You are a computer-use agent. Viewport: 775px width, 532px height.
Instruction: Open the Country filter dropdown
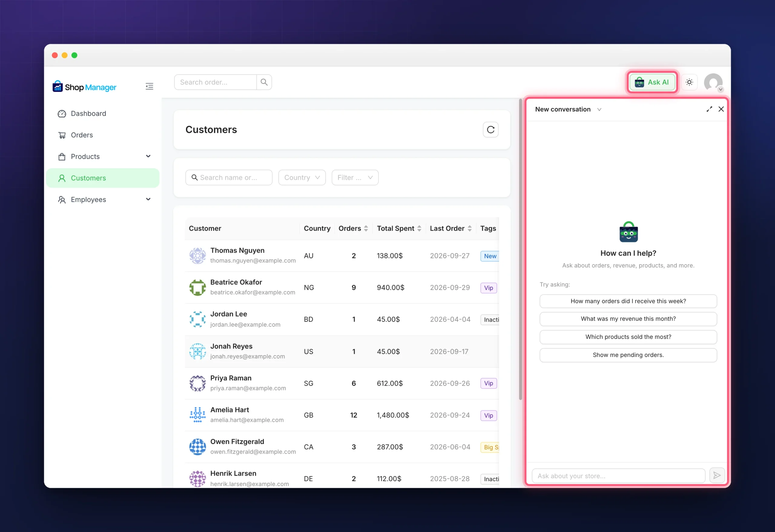pos(302,178)
